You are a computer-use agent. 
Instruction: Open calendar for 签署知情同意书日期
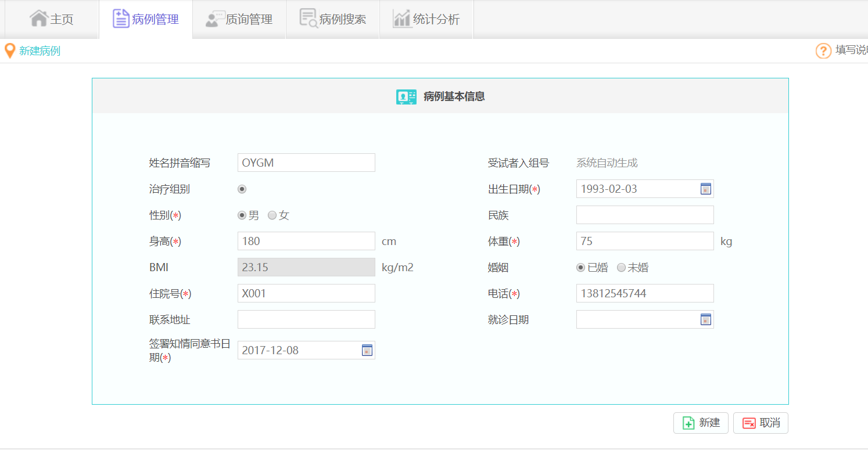pyautogui.click(x=367, y=350)
